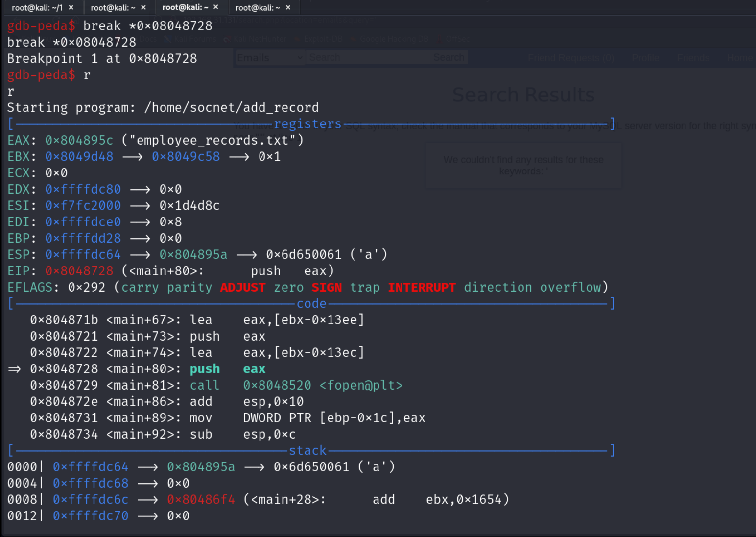
Task: Click 'call' mnemonic at <main+81>
Action: (205, 385)
